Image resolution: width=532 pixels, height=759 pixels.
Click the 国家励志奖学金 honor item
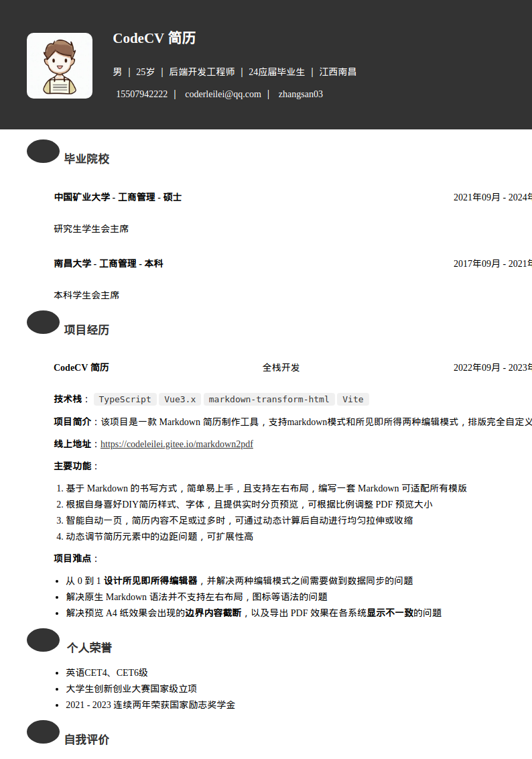150,704
